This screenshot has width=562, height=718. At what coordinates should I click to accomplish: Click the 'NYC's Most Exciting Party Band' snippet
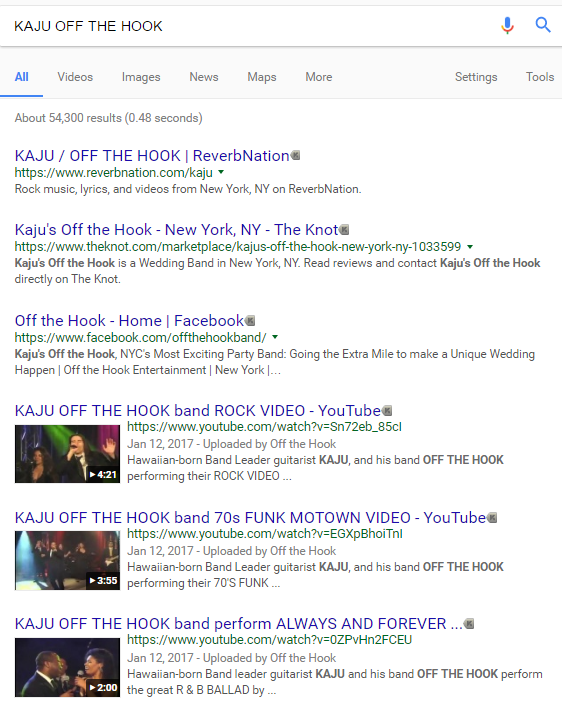(x=275, y=362)
